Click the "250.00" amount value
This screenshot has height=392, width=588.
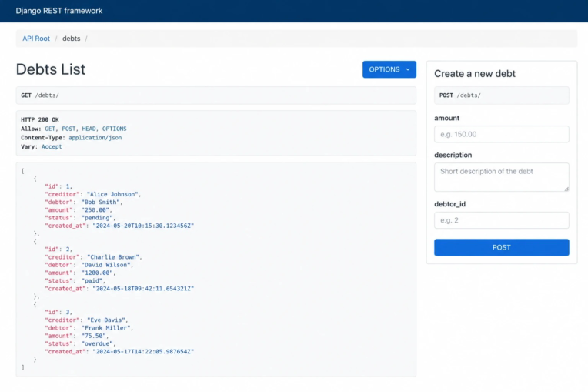(x=95, y=210)
